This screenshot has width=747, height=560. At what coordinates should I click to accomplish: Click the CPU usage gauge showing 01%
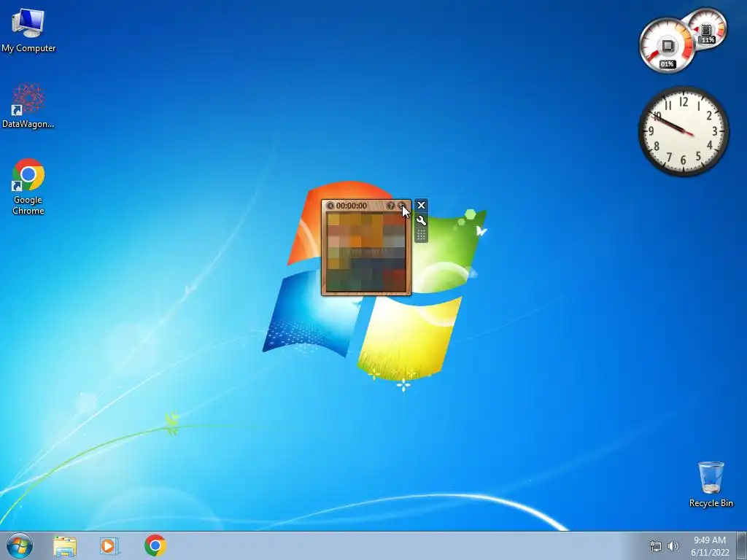pyautogui.click(x=667, y=46)
